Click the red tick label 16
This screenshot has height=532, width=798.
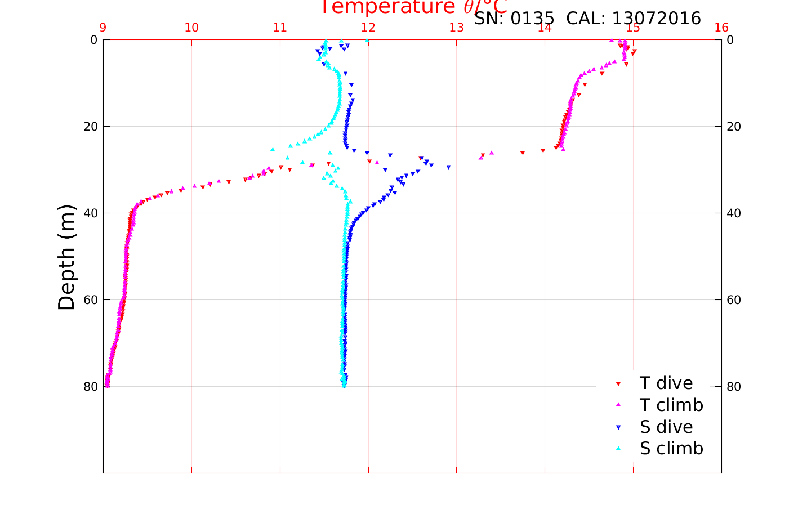[x=721, y=28]
